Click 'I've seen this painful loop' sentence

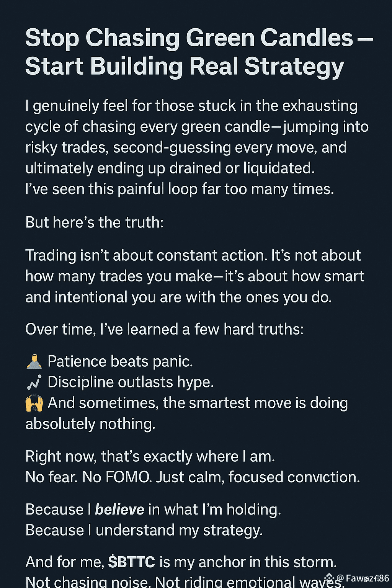[x=180, y=189]
